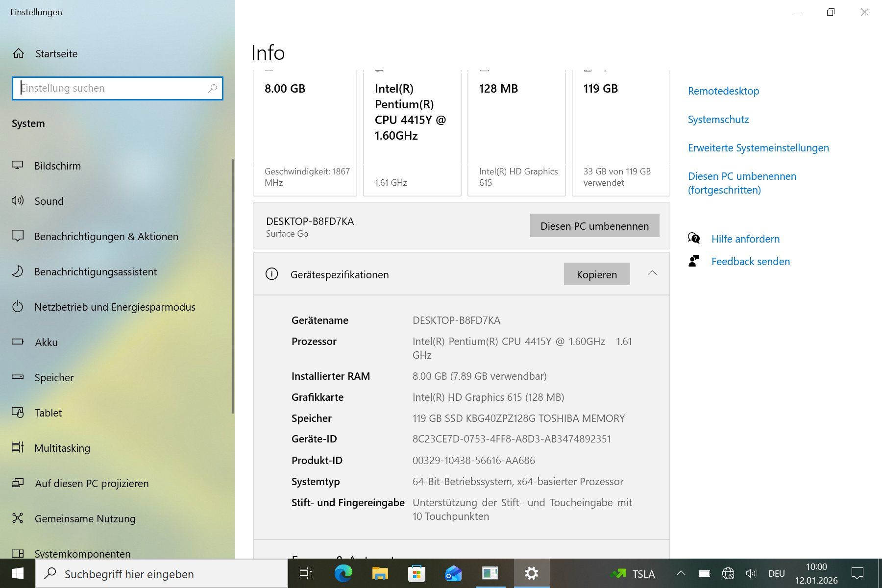
Task: Select the Systemkomponenten icon
Action: (18, 554)
